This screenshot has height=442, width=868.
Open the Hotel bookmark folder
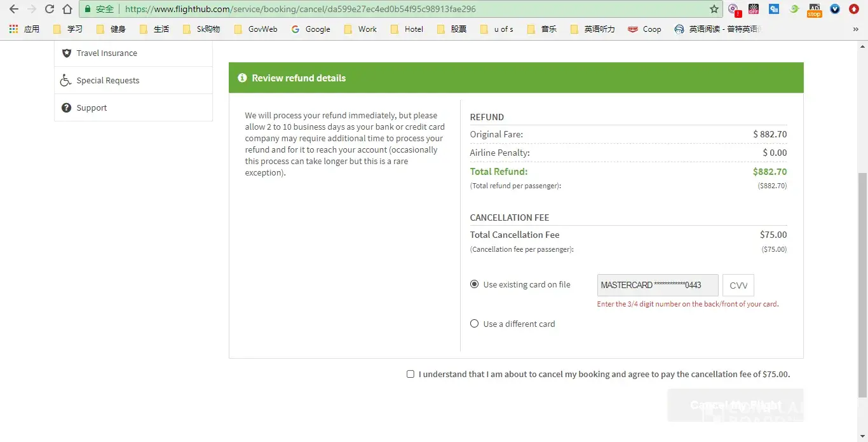(407, 29)
